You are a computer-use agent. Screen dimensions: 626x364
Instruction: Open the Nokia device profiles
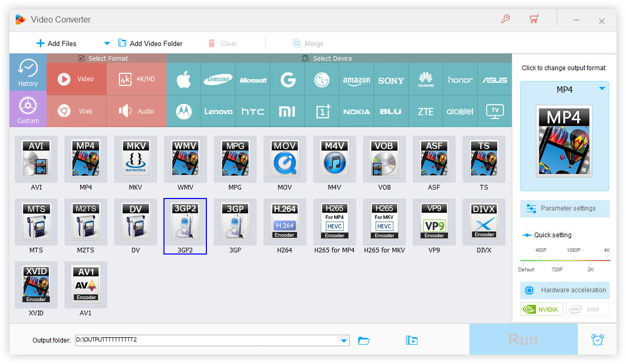point(357,112)
